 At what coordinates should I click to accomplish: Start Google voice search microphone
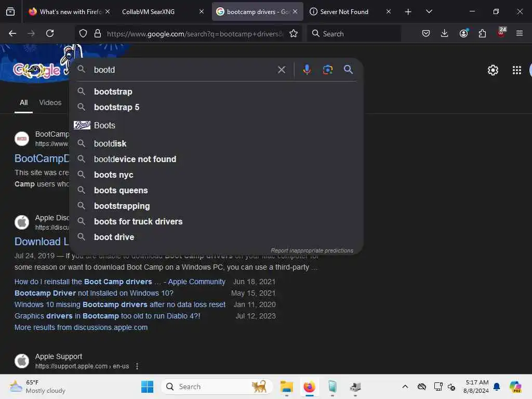point(307,70)
